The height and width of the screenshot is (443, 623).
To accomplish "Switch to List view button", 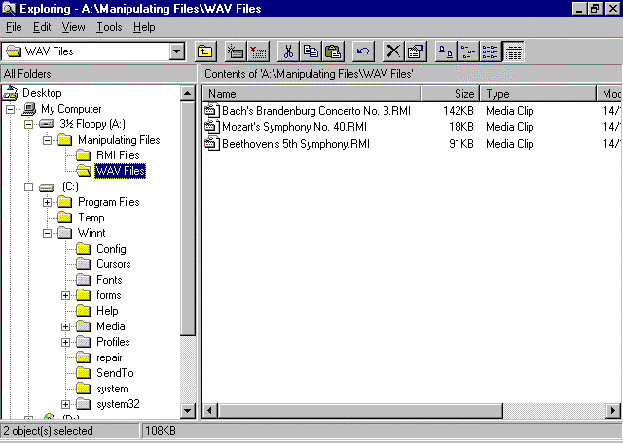I will (x=491, y=51).
